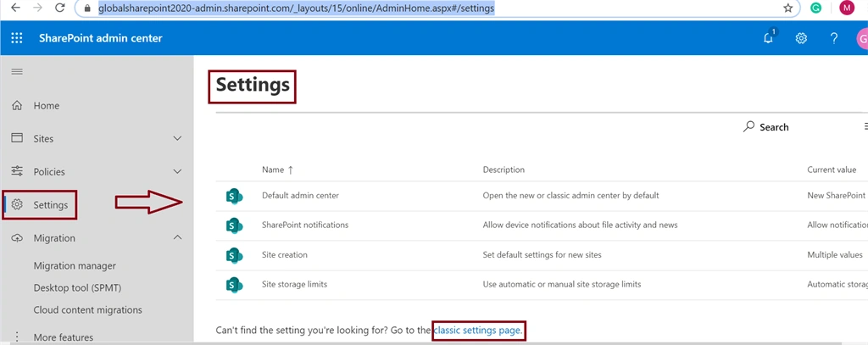Screen dimensions: 868x345
Task: Expand the Policies chevron
Action: (x=177, y=172)
